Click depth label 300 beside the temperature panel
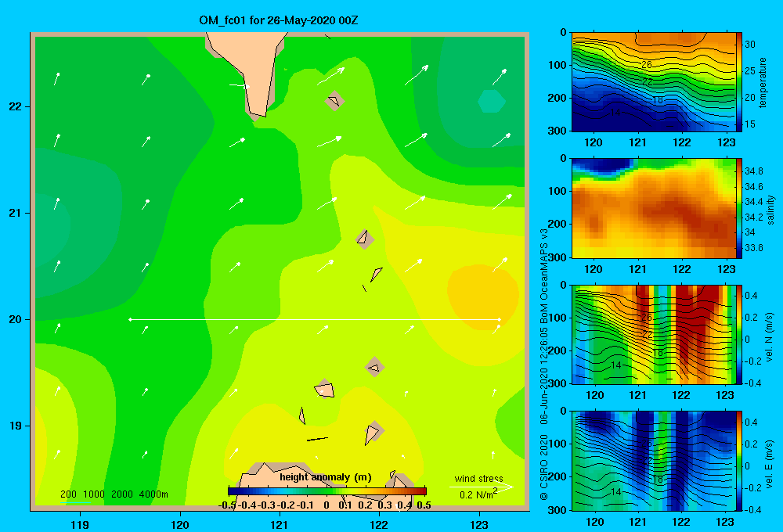Screen dimensions: 783x532 [x=557, y=131]
